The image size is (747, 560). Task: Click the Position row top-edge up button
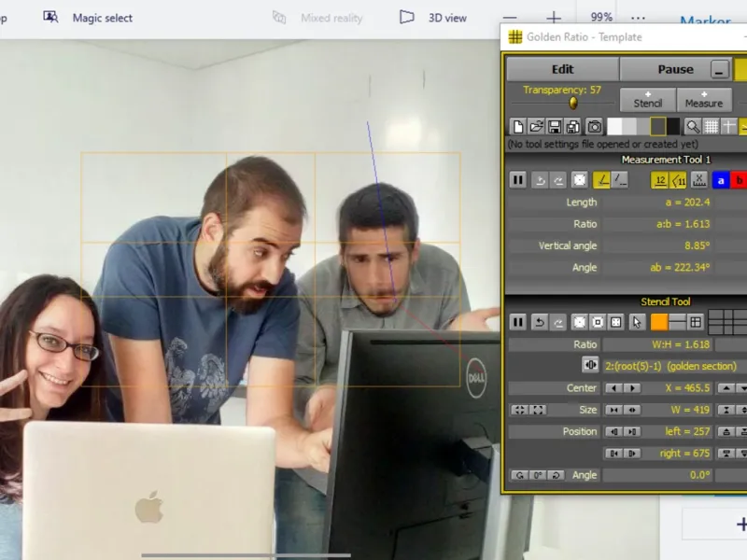(x=726, y=432)
